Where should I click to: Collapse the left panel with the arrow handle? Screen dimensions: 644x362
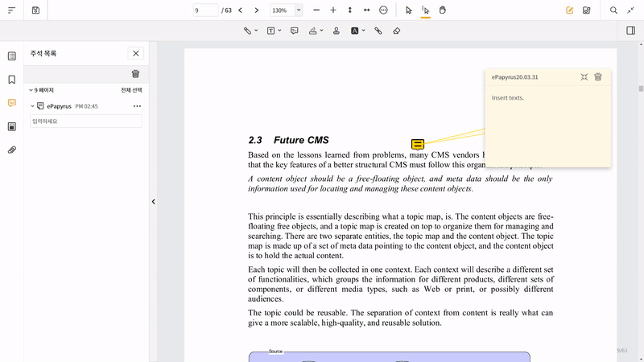click(x=154, y=202)
